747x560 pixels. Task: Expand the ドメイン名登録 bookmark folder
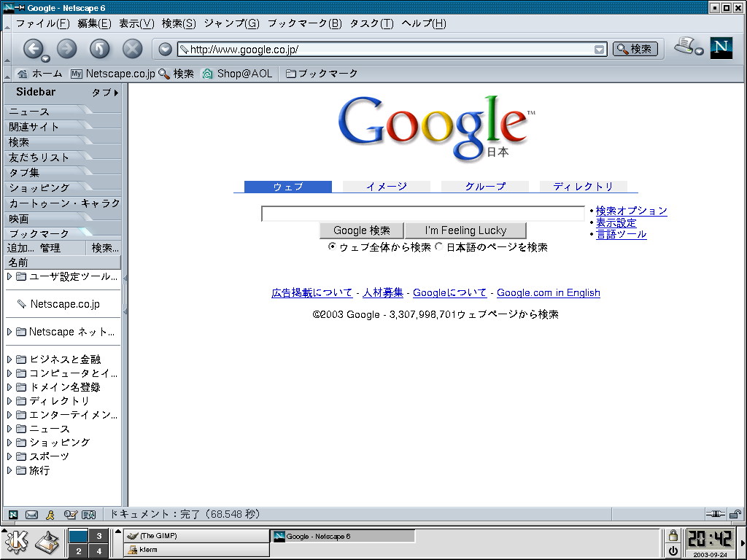click(9, 386)
